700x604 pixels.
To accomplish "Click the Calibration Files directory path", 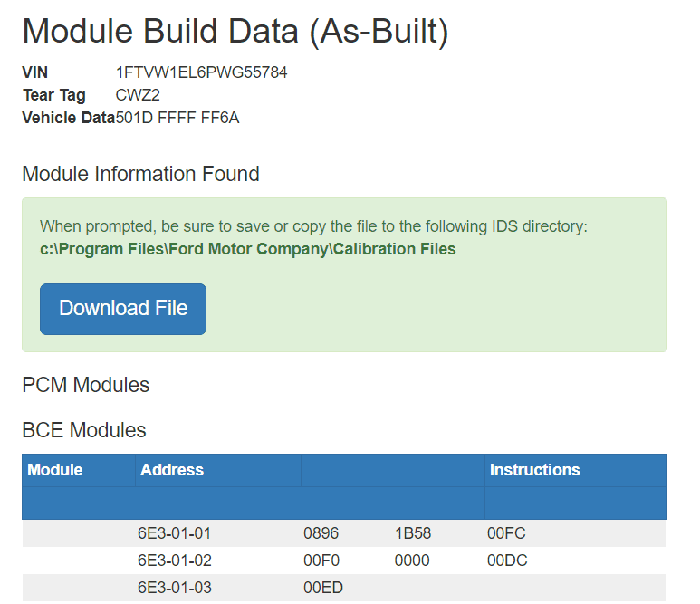I will pos(248,249).
